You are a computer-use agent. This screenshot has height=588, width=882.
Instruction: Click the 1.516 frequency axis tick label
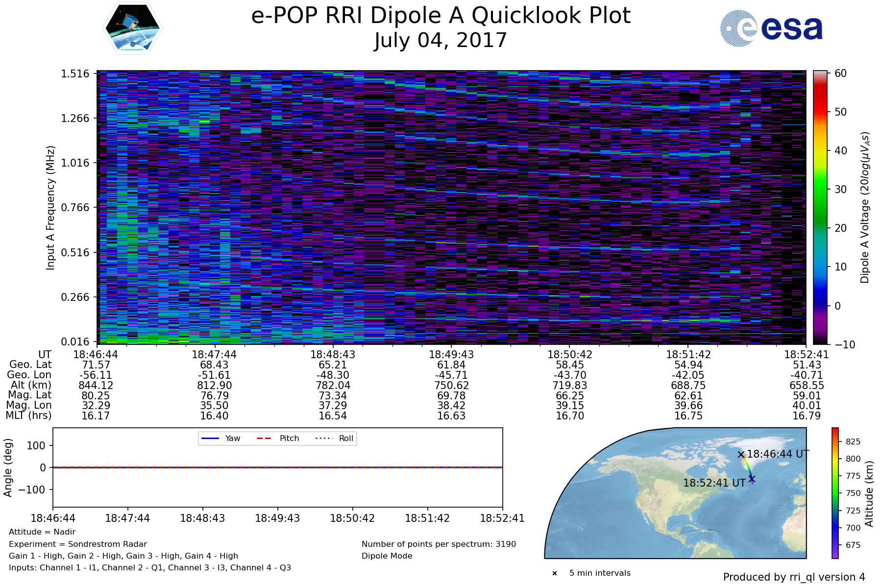75,74
